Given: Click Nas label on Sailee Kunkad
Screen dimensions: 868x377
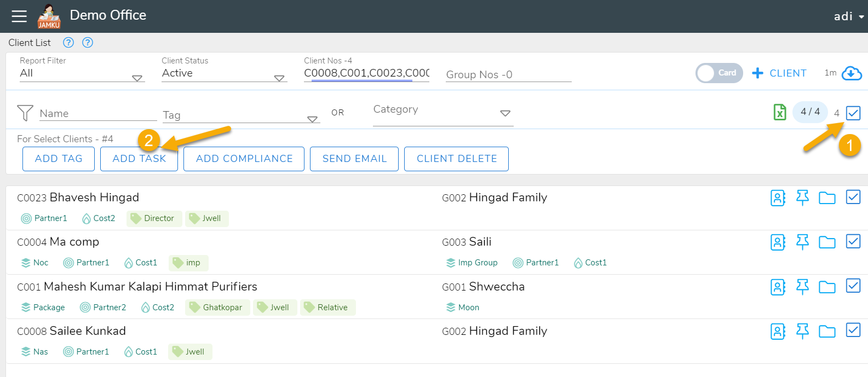Looking at the screenshot, I should 35,352.
